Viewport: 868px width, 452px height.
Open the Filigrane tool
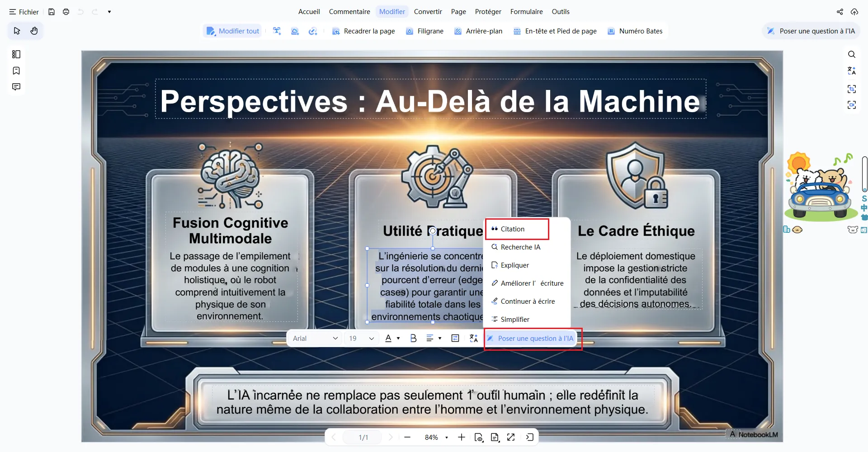coord(425,31)
